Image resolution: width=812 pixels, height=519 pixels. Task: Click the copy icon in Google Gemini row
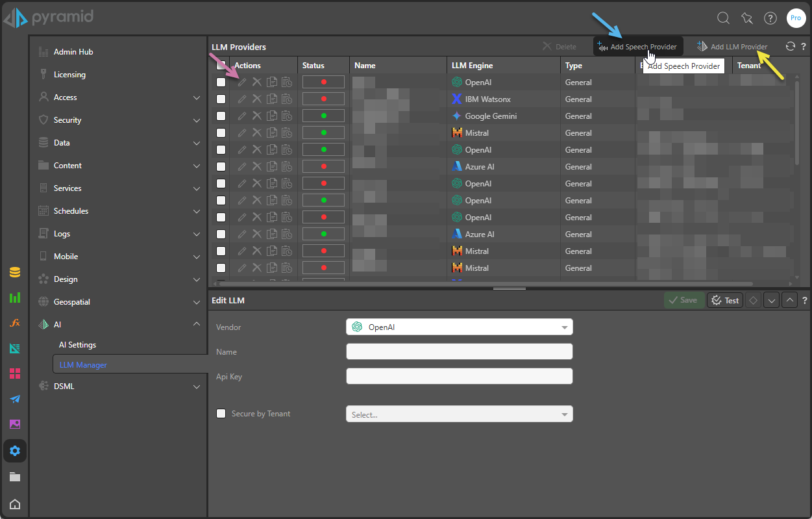pos(272,116)
